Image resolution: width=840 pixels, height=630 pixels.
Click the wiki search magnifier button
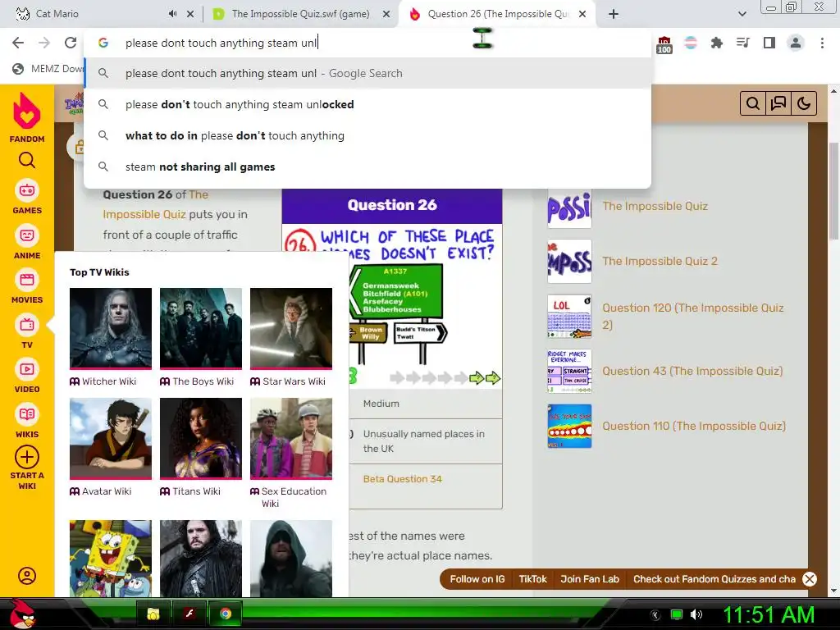(753, 103)
